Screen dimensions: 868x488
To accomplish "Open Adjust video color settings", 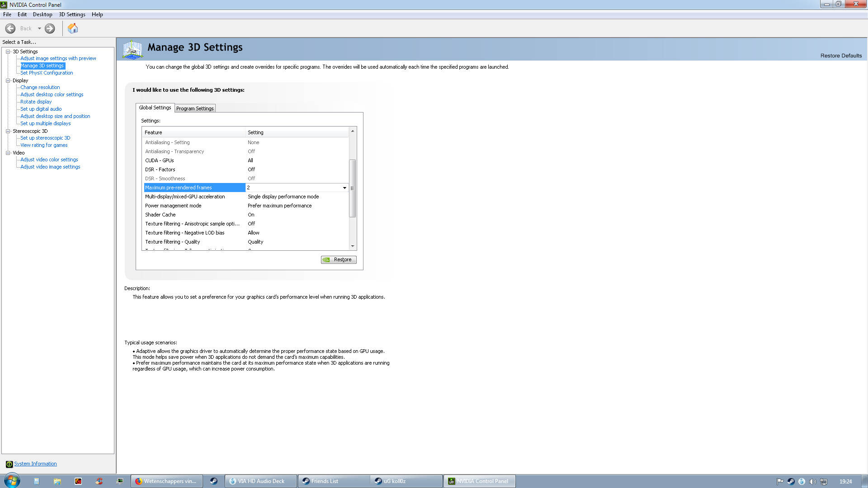I will point(49,160).
